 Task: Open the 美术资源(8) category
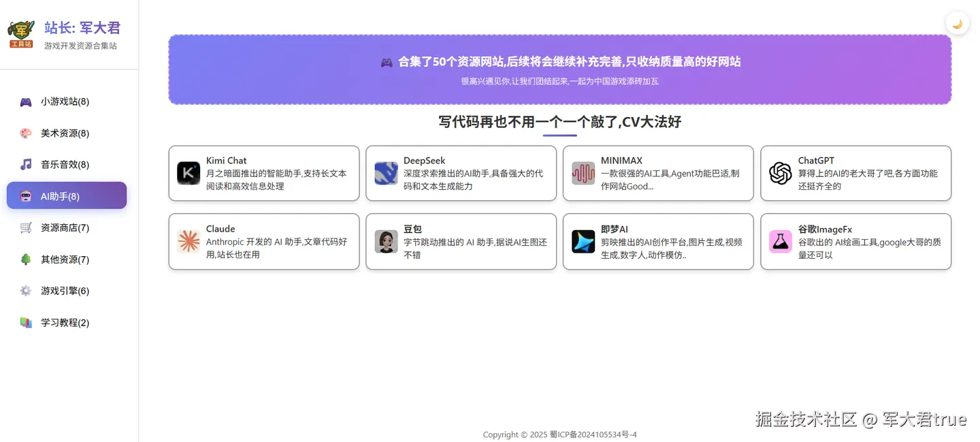pos(67,133)
